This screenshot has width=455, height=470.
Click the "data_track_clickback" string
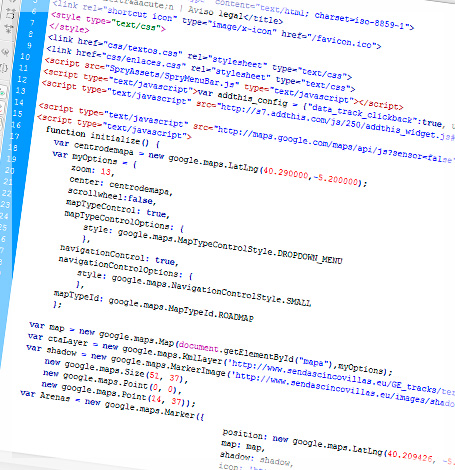click(364, 113)
